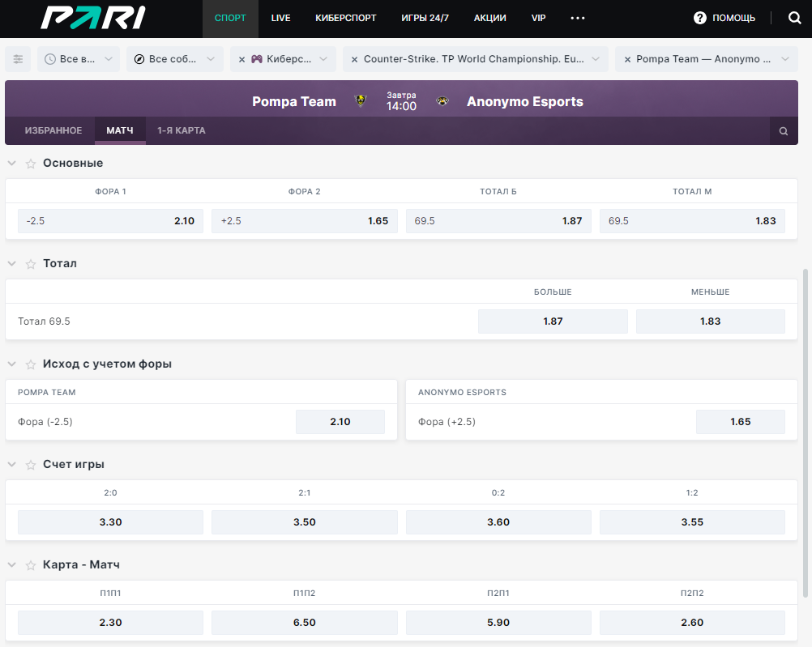Bet on Фора 1 -2.5 at 2.10
Screen dimensions: 812x647
coord(110,221)
